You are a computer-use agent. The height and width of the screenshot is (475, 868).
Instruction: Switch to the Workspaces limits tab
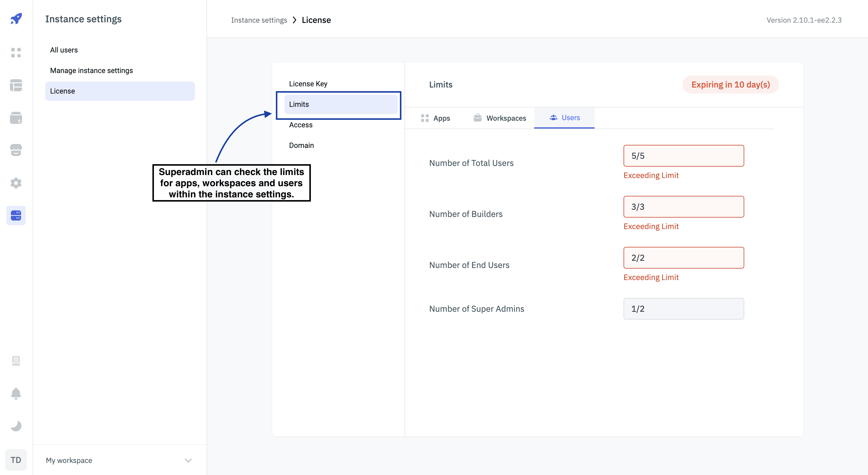point(500,118)
